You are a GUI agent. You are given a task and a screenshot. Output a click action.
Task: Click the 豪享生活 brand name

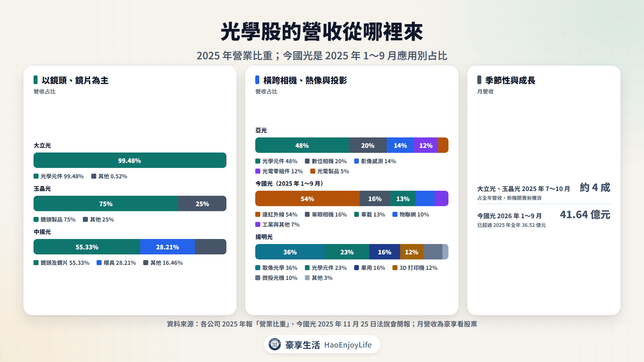click(303, 345)
